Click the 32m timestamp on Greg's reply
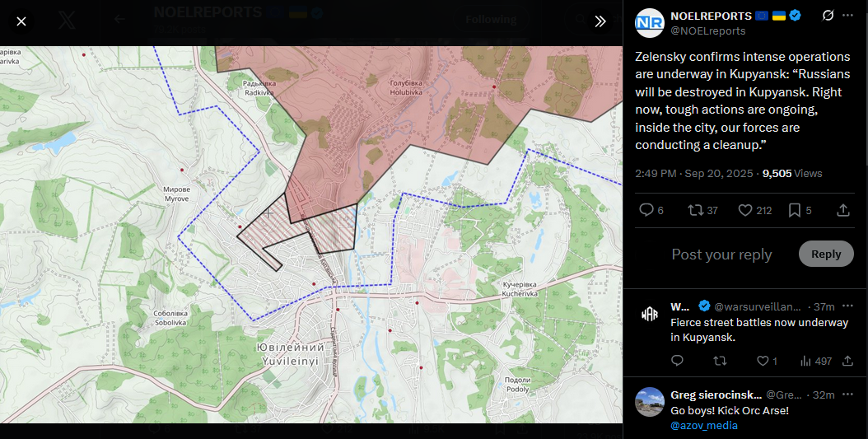 point(824,395)
